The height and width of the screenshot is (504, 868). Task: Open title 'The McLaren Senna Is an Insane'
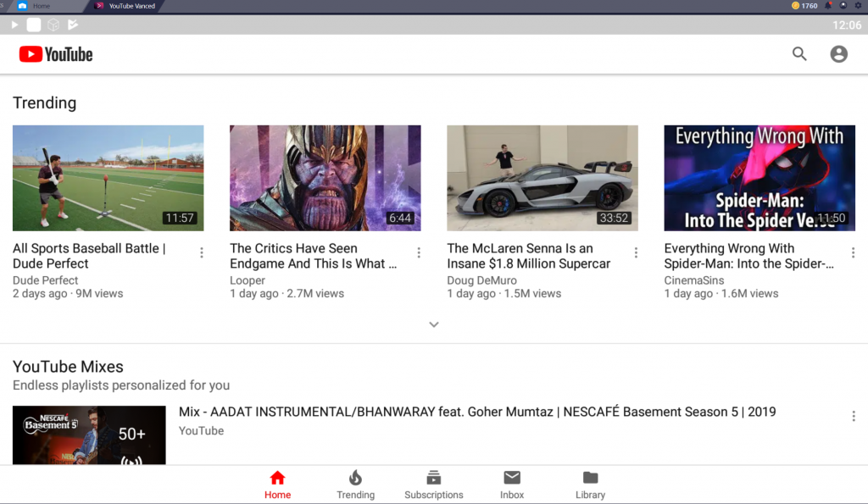pos(529,256)
